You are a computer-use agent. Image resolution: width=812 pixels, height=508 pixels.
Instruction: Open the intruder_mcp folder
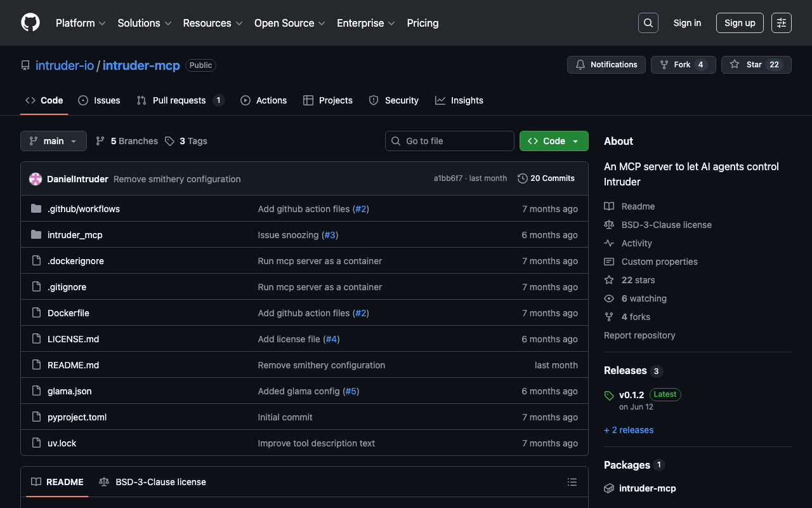click(x=75, y=235)
